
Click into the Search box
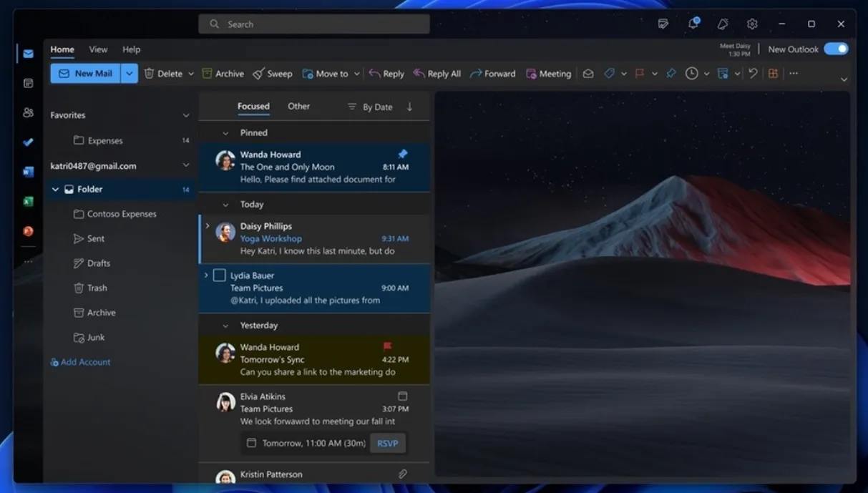315,24
